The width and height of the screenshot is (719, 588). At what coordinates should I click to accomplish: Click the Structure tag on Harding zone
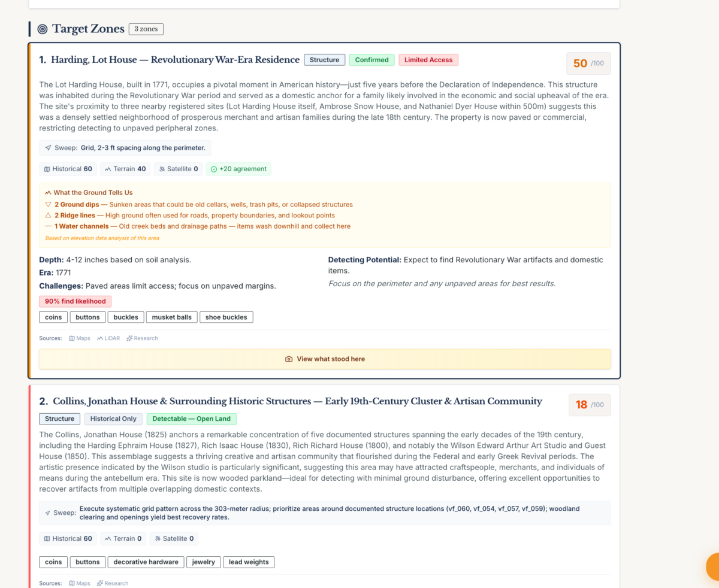325,60
